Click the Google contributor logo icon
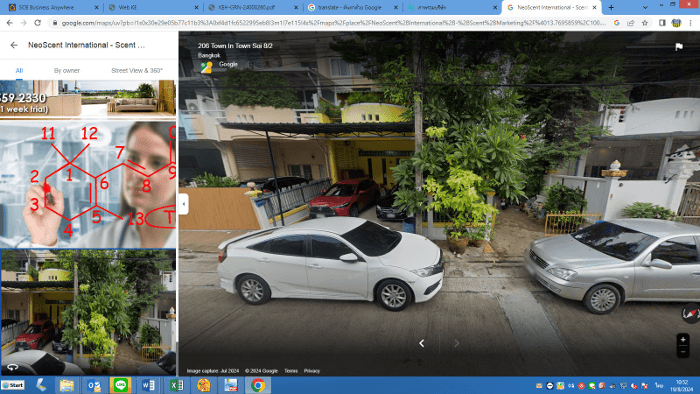The width and height of the screenshot is (700, 394). click(x=206, y=67)
